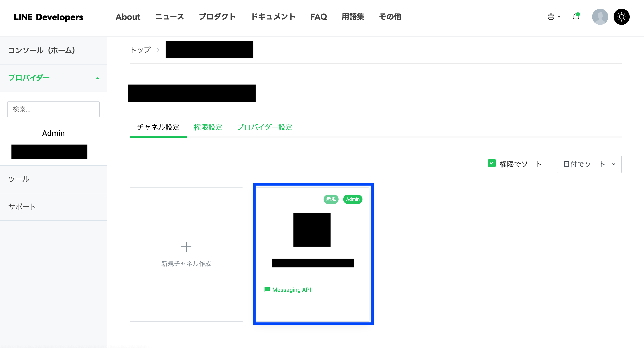Viewport: 644px width, 348px height.
Task: Open the 日付でソート dropdown
Action: pyautogui.click(x=589, y=164)
